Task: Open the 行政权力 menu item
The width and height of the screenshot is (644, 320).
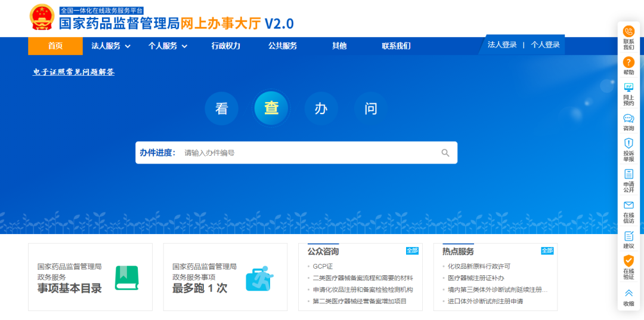Action: point(226,46)
